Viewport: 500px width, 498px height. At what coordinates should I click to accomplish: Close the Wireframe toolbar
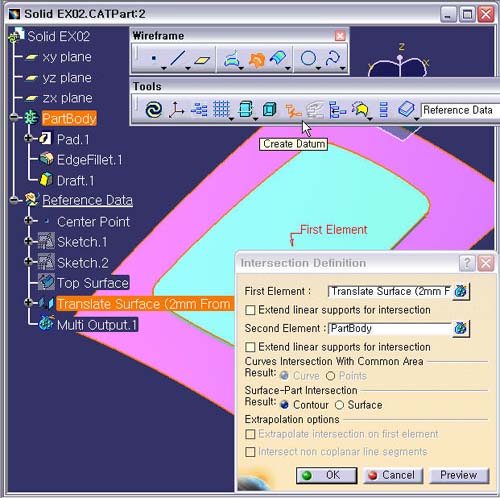click(x=340, y=36)
